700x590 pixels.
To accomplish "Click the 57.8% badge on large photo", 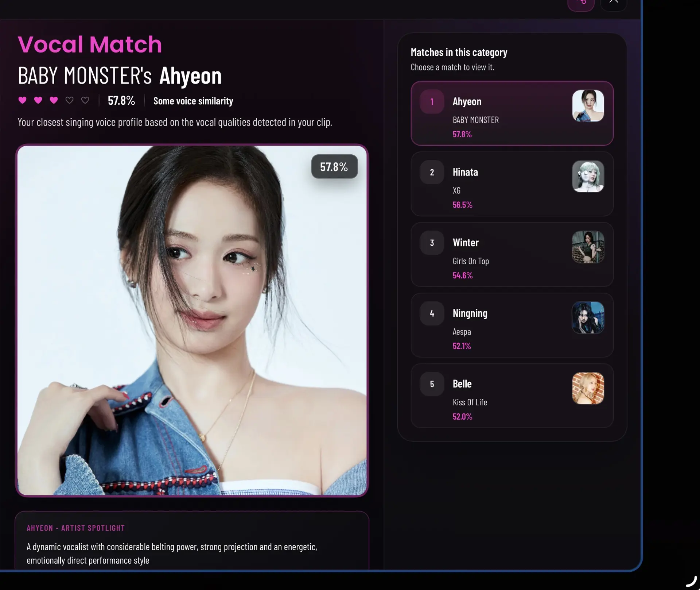I will point(334,167).
